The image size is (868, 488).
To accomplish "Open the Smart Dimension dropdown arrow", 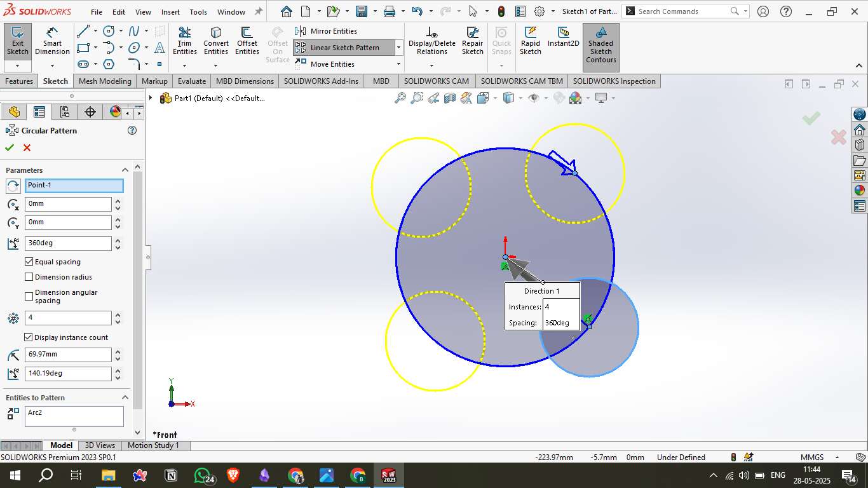I will pos(52,65).
